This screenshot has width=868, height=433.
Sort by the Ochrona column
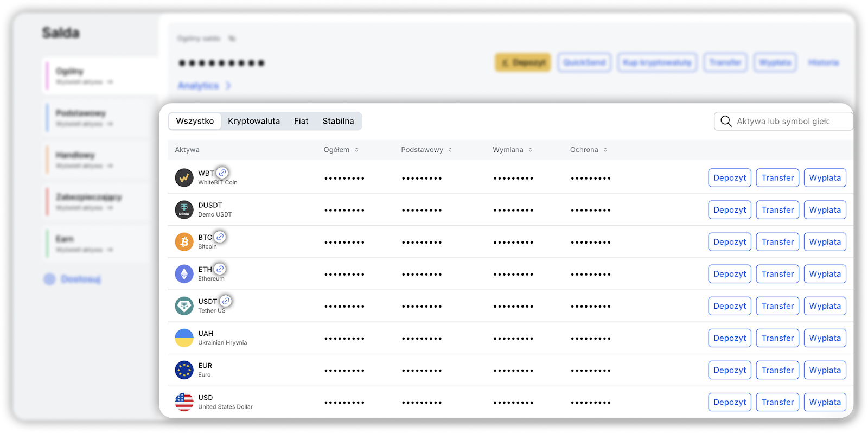pyautogui.click(x=605, y=150)
